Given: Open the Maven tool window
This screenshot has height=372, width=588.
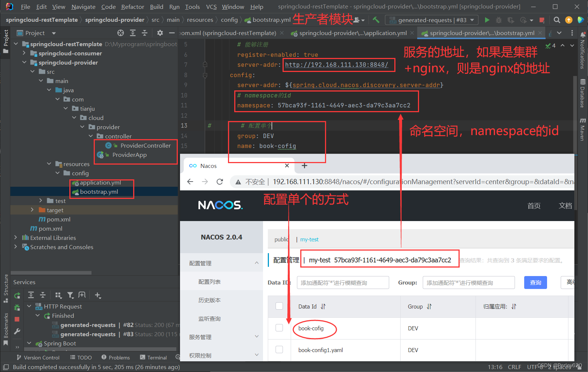Looking at the screenshot, I should pyautogui.click(x=582, y=129).
